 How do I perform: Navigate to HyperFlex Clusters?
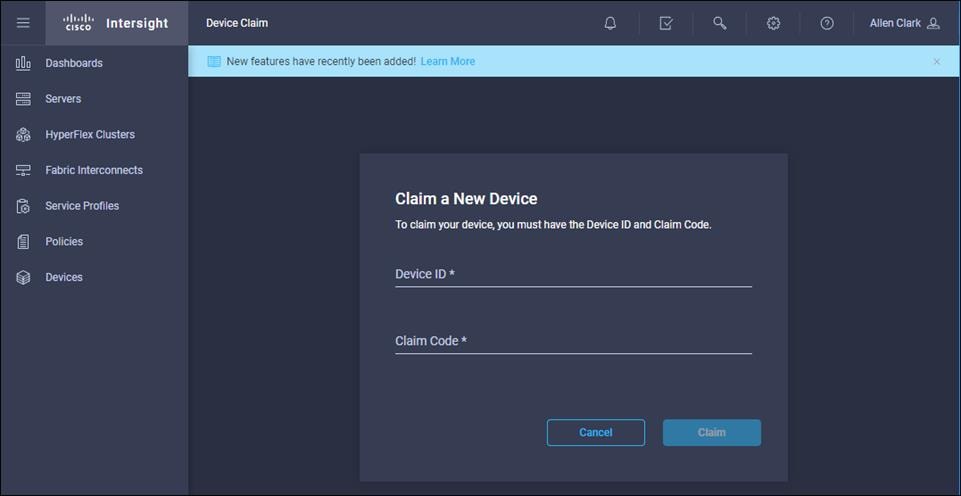point(90,134)
